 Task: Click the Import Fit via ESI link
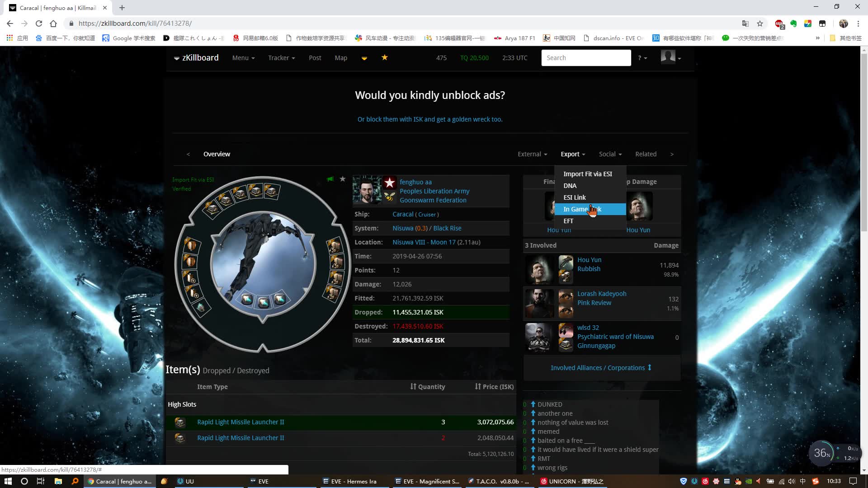(x=588, y=174)
